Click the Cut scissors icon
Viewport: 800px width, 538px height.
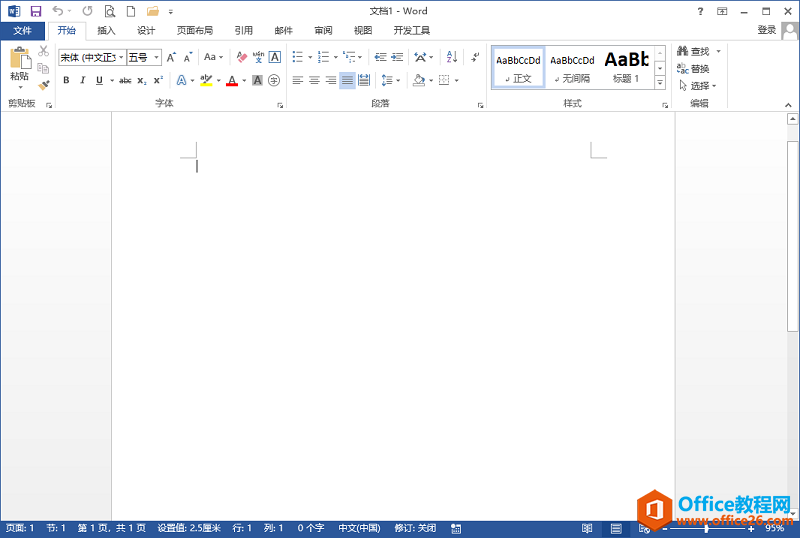(43, 51)
